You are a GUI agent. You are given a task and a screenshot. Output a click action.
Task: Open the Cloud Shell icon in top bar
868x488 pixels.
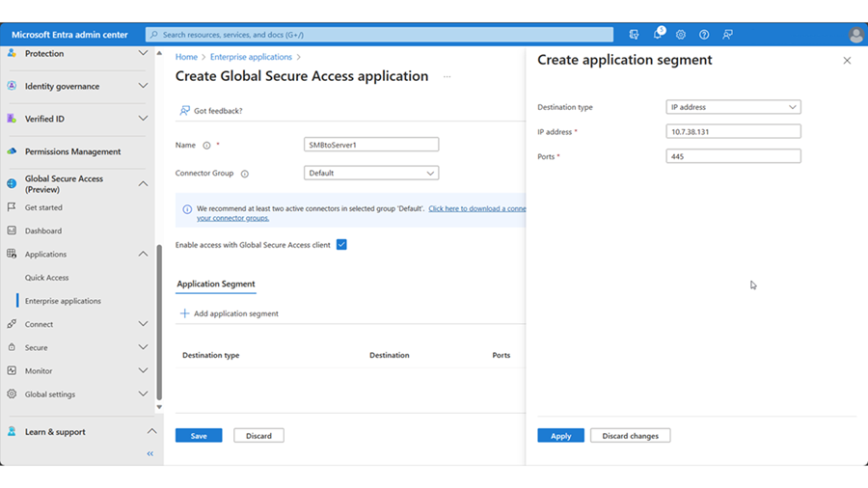point(634,35)
